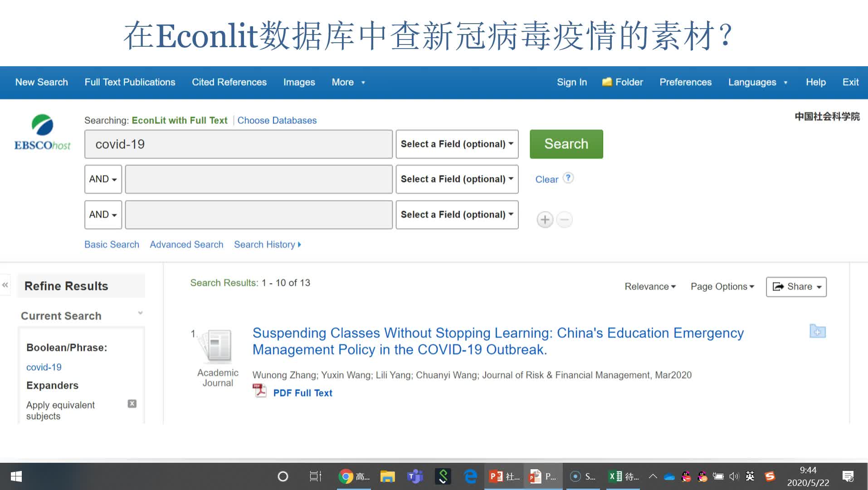868x490 pixels.
Task: Click the green S app in taskbar
Action: pyautogui.click(x=443, y=476)
